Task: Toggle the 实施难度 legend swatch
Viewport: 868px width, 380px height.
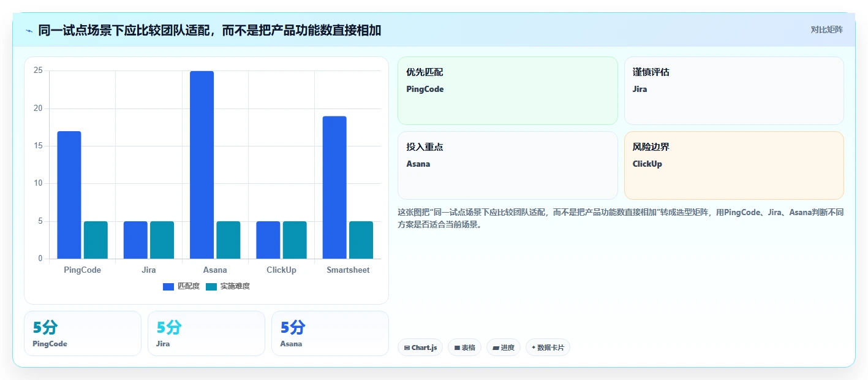Action: [x=211, y=286]
